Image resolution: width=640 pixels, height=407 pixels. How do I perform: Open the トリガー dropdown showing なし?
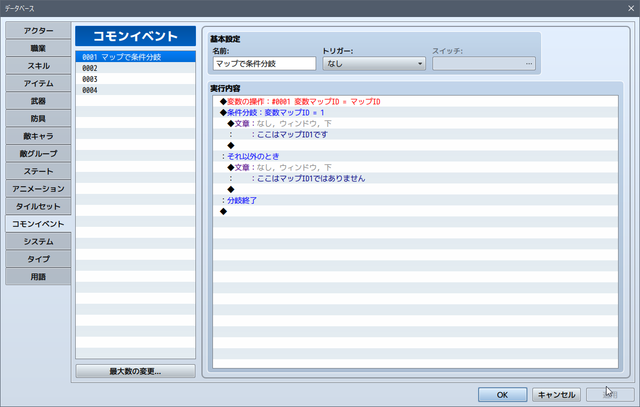pyautogui.click(x=374, y=64)
